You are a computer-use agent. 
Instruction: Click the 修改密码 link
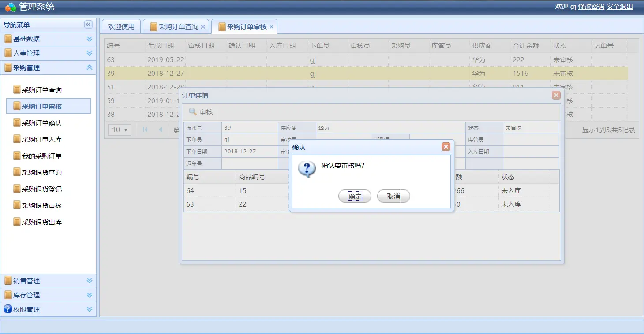591,7
